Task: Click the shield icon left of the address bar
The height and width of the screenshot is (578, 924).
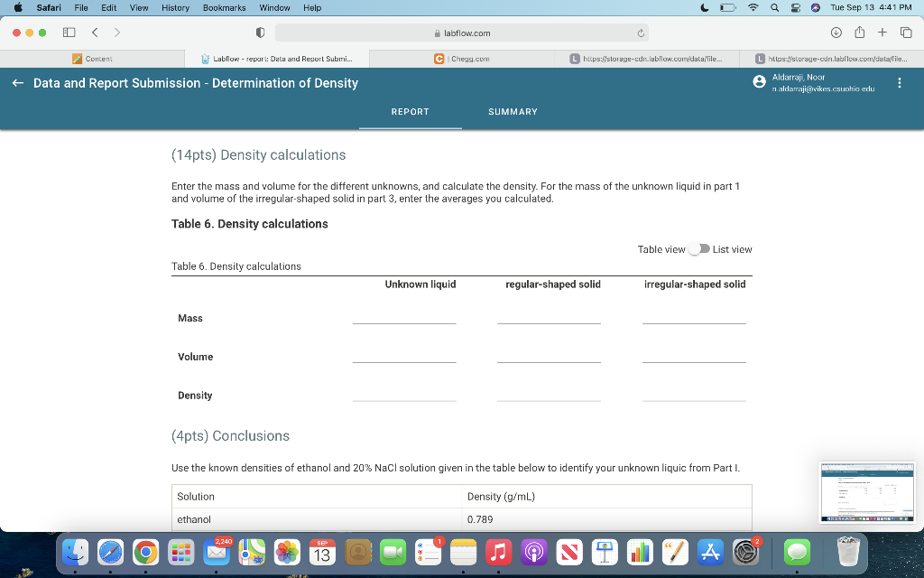Action: tap(260, 32)
